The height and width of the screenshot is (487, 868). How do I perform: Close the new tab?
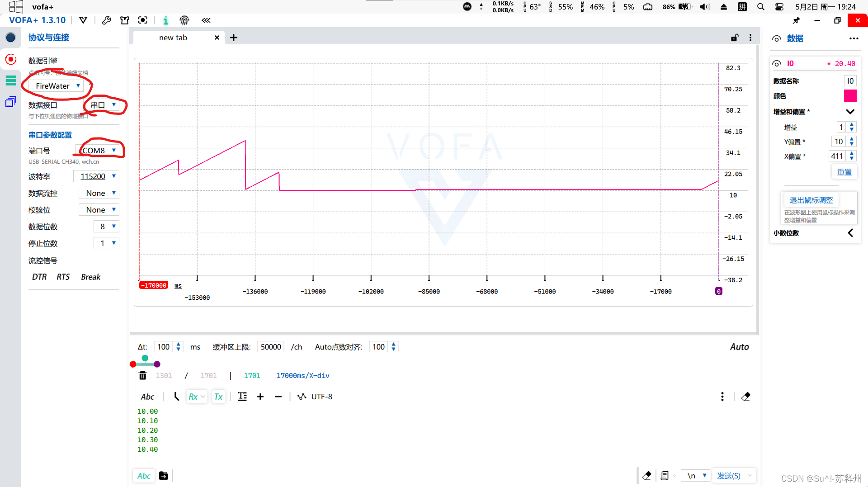[x=217, y=38]
